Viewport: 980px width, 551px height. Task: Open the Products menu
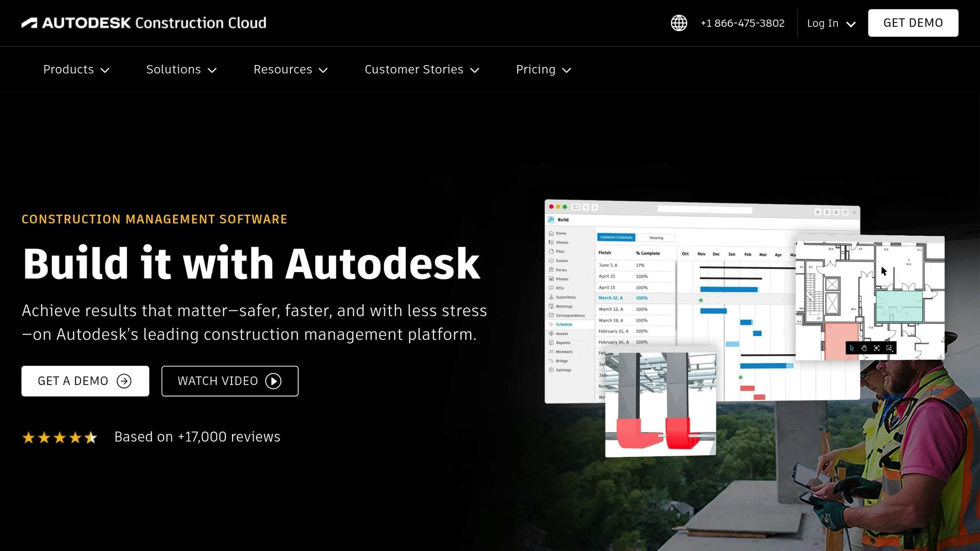pos(77,69)
